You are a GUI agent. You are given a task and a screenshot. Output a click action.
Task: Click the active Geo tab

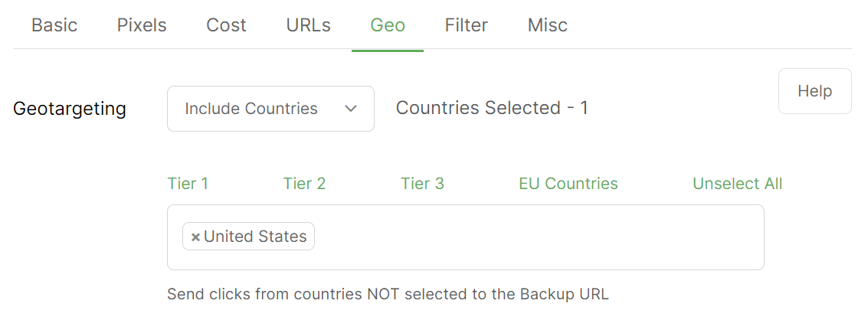click(388, 25)
